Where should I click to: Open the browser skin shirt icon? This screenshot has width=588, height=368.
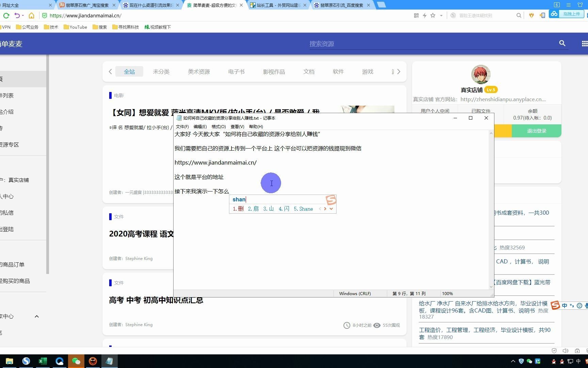(x=581, y=5)
